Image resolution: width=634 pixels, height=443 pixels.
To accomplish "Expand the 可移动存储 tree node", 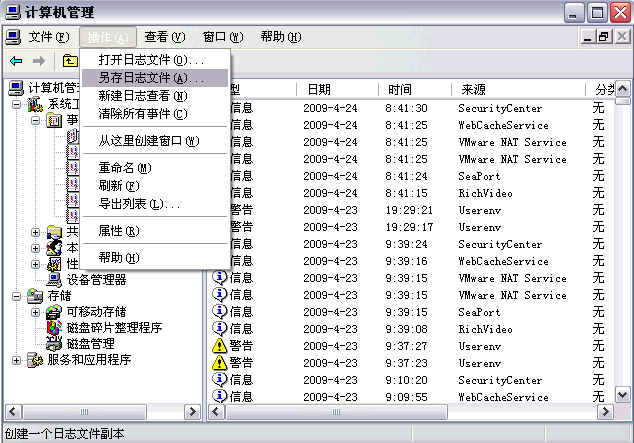I will coord(36,312).
